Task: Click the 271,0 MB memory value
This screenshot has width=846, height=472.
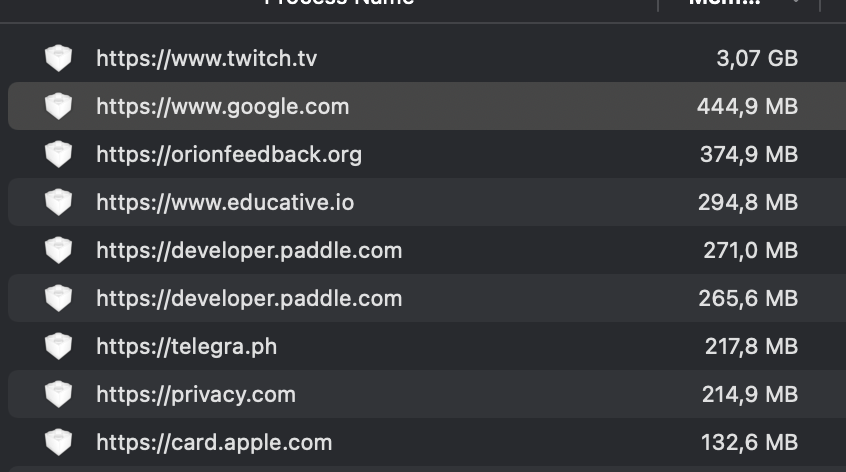Action: [x=751, y=250]
